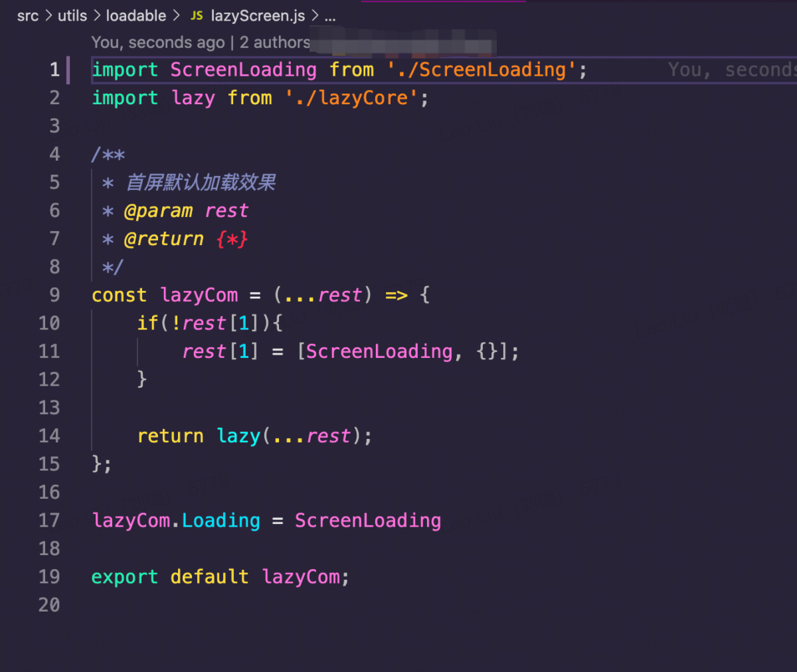The width and height of the screenshot is (797, 672).
Task: Click the '=>' arrow on line 9
Action: tap(396, 295)
